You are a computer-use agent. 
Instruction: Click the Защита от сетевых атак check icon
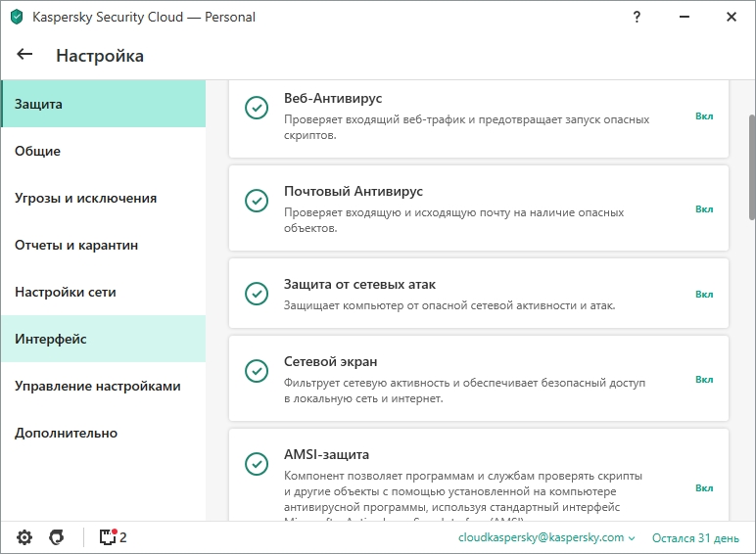[257, 294]
